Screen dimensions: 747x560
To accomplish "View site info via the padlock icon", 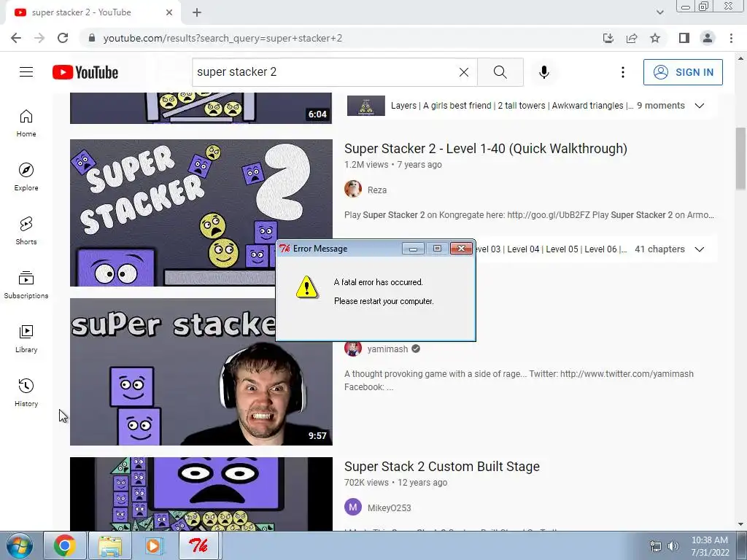I will pyautogui.click(x=92, y=38).
